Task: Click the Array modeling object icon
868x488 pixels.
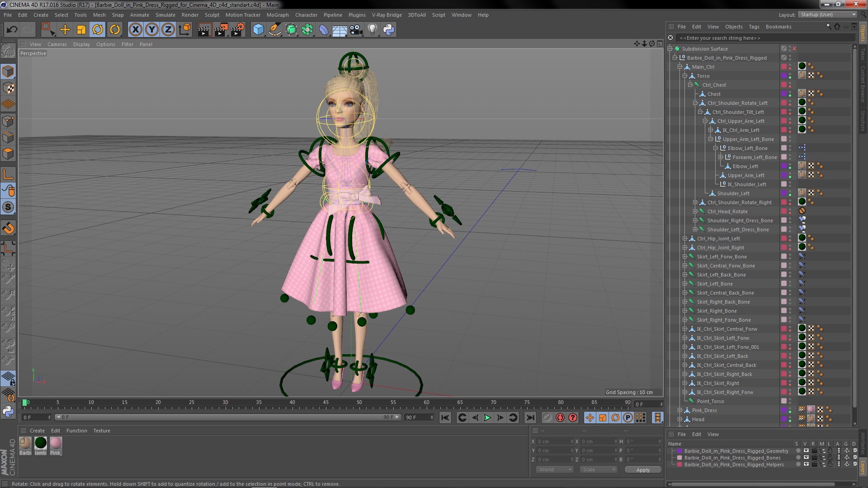Action: (x=307, y=30)
